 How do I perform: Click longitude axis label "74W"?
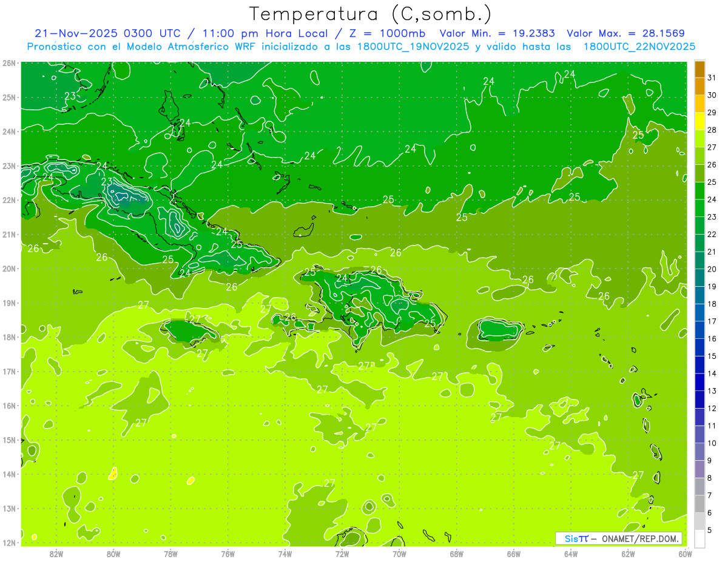(x=285, y=554)
